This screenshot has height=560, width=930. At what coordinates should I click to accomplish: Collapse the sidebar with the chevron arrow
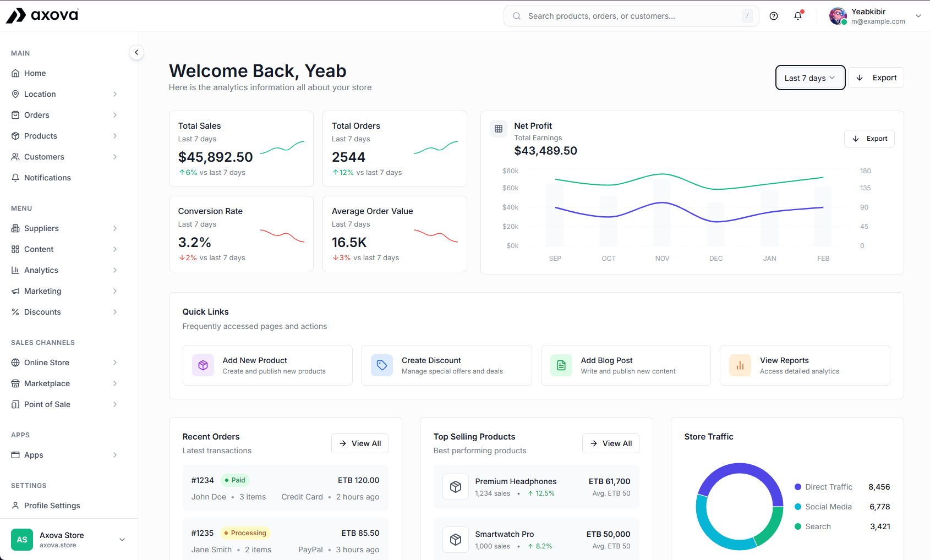click(136, 52)
